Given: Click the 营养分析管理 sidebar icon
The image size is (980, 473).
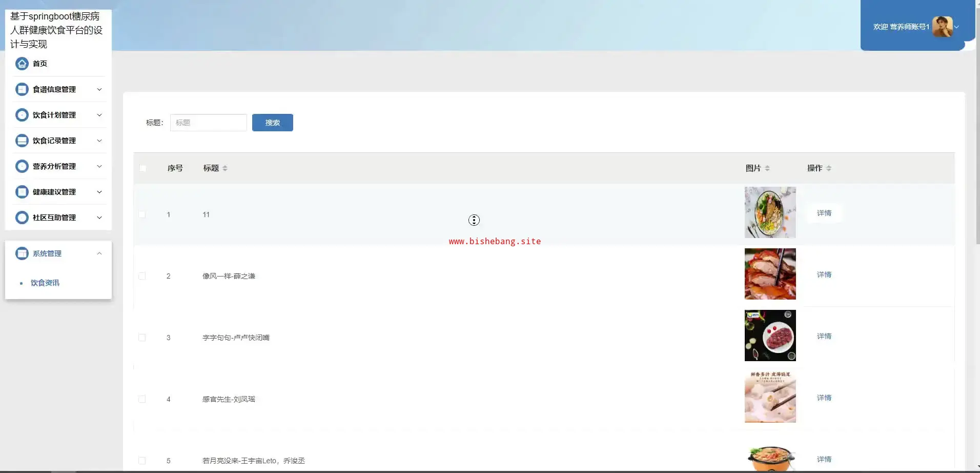Looking at the screenshot, I should (x=22, y=166).
